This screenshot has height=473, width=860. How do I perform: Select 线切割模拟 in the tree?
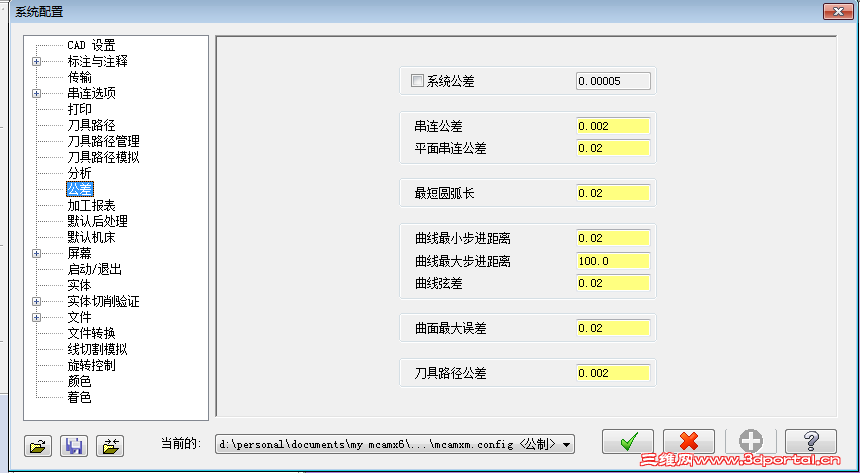[97, 349]
